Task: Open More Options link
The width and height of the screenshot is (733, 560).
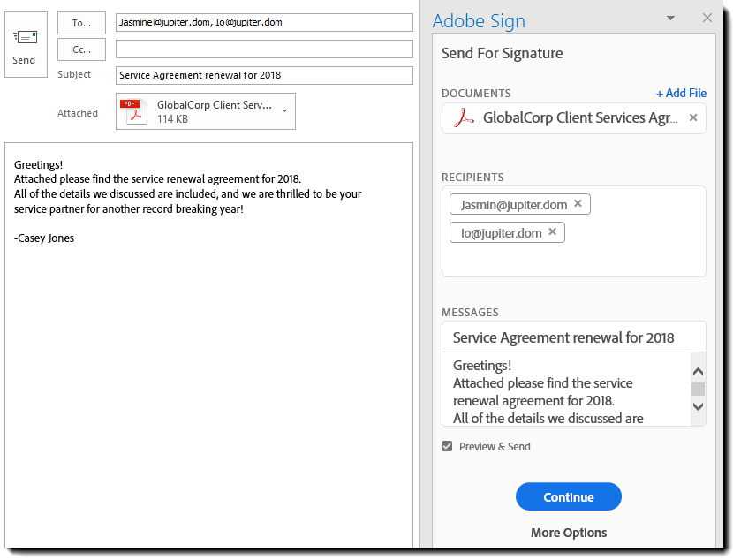Action: (569, 533)
